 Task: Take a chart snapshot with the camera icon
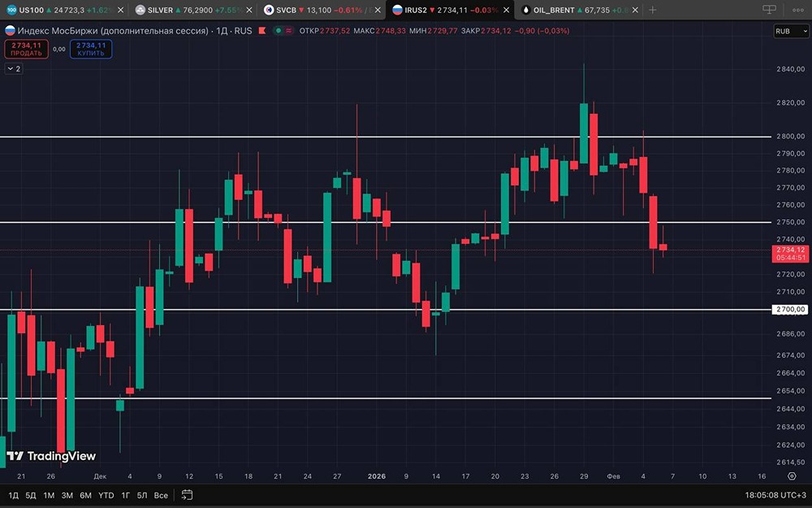[769, 8]
